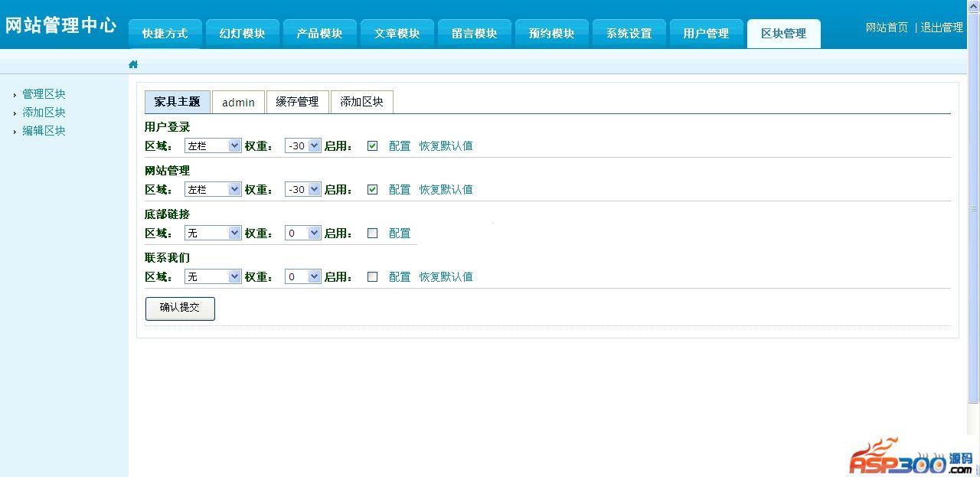This screenshot has width=980, height=477.
Task: Click the vertical page scrollbar
Action: tap(973, 230)
